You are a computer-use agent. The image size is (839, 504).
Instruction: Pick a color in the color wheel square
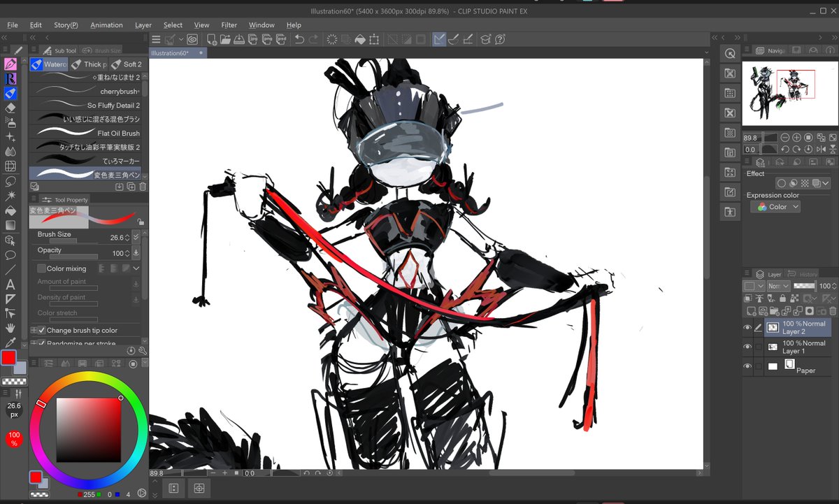[89, 430]
